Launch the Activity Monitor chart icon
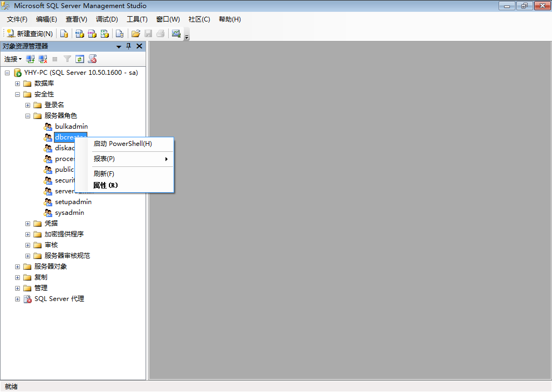The width and height of the screenshot is (552, 392). pos(176,33)
